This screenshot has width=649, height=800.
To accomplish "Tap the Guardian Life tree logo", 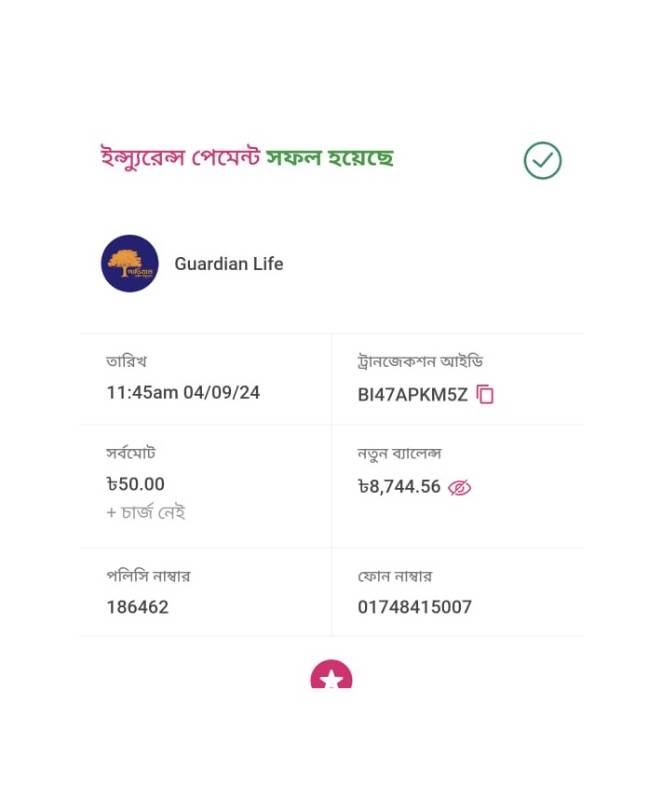I will tap(130, 263).
